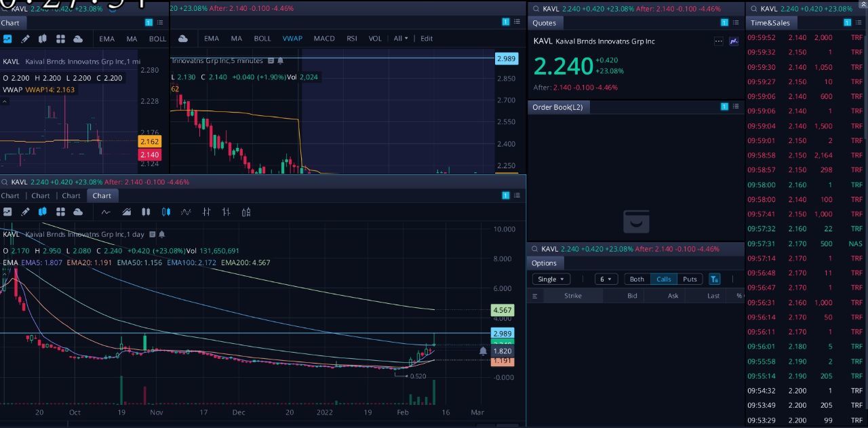Open the All indicators dropdown
The image size is (868, 428).
click(x=401, y=39)
